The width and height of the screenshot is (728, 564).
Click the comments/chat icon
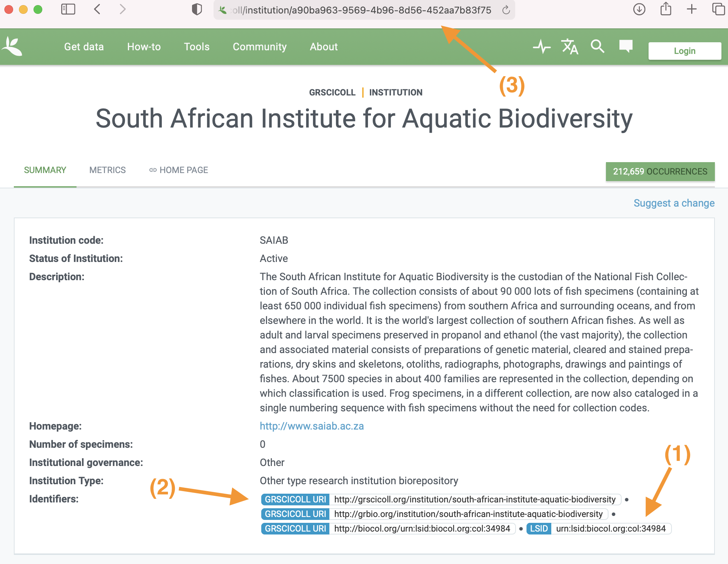click(x=626, y=47)
